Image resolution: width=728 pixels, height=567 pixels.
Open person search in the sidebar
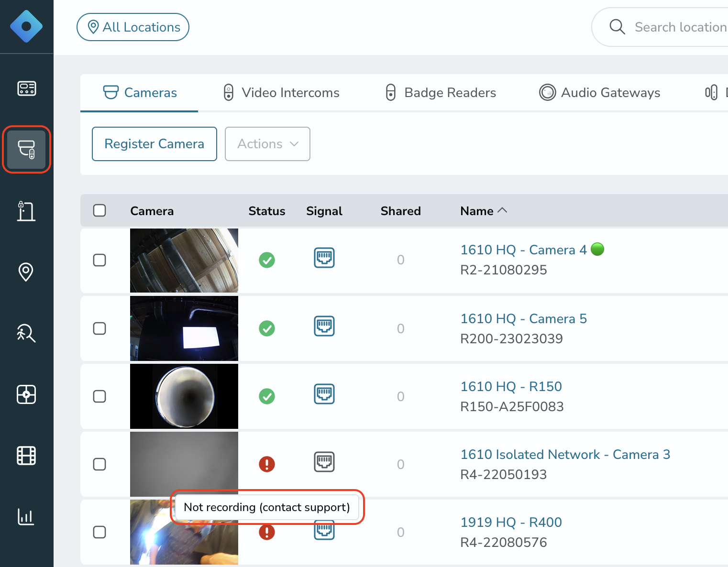tap(26, 333)
